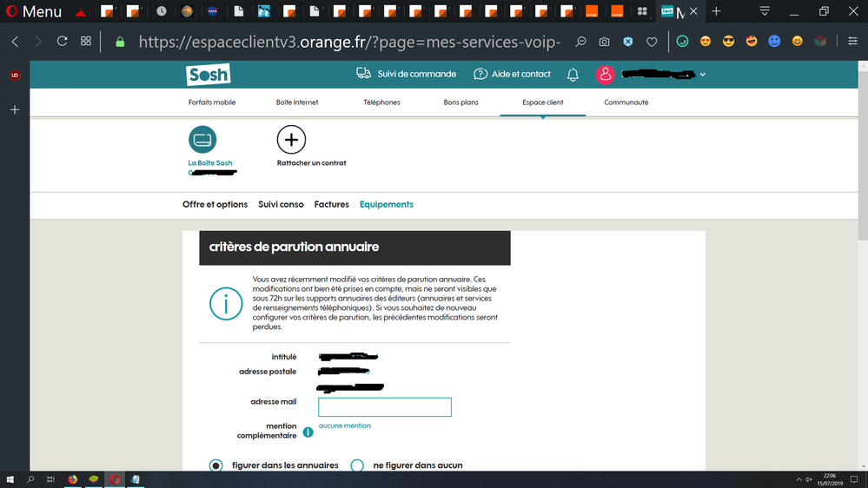Click the Opera taskbar icon
Viewport: 868px width, 488px height.
pos(115,479)
